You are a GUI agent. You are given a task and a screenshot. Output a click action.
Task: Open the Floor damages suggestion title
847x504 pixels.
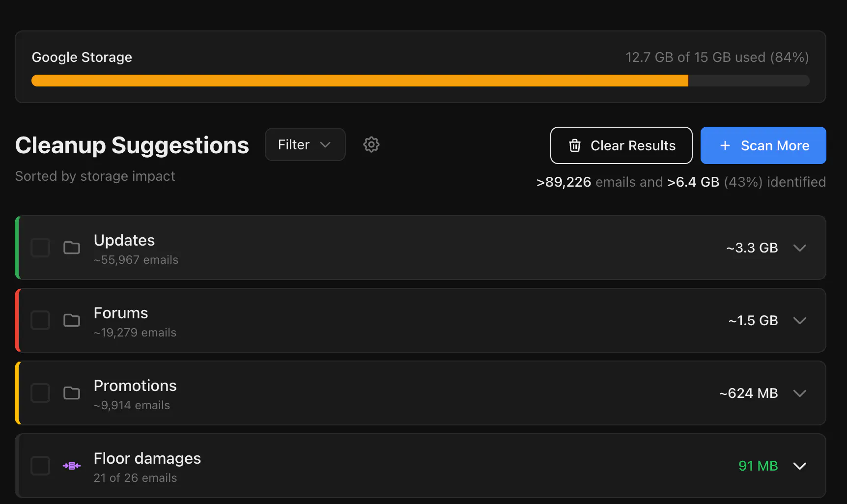(x=147, y=458)
